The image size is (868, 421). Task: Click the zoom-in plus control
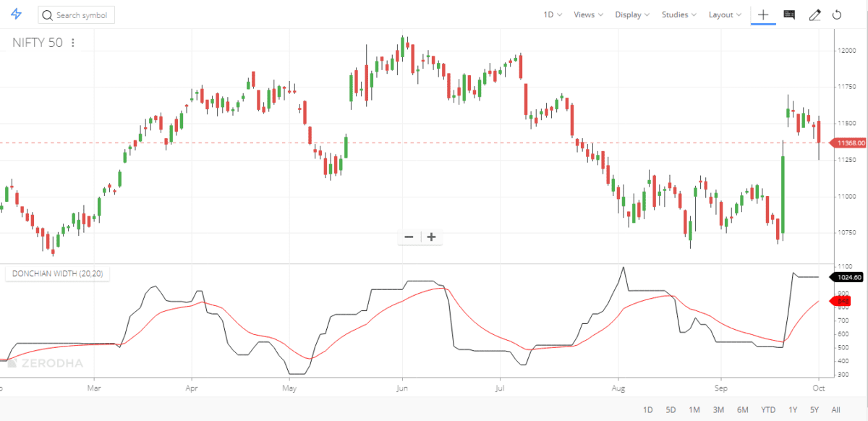(431, 237)
